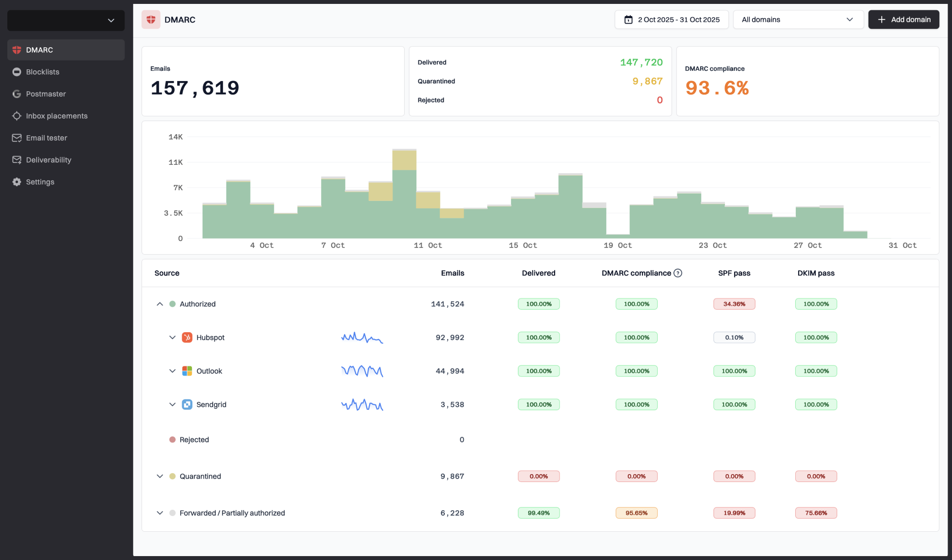
Task: Collapse the Authorized source group
Action: click(x=160, y=304)
